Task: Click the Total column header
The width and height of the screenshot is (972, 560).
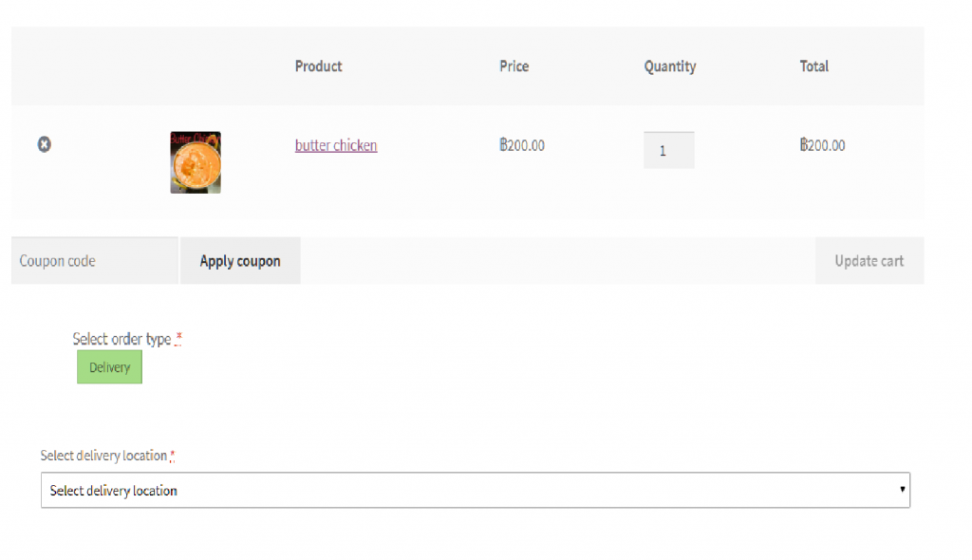Action: point(813,65)
